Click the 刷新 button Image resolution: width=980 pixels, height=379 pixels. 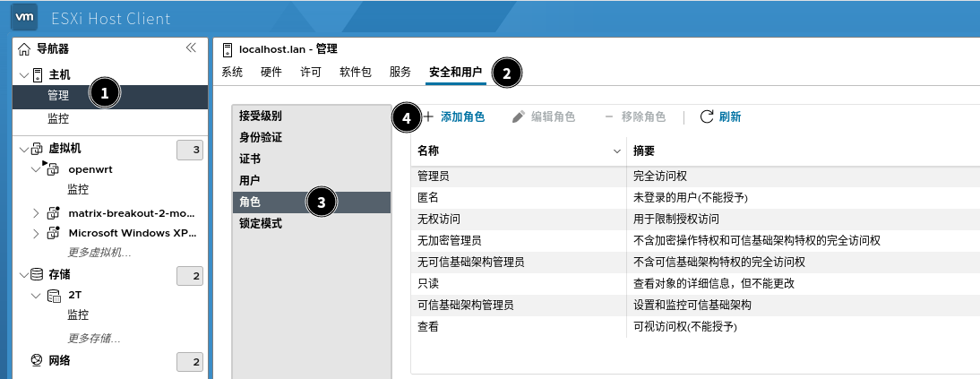coord(720,116)
